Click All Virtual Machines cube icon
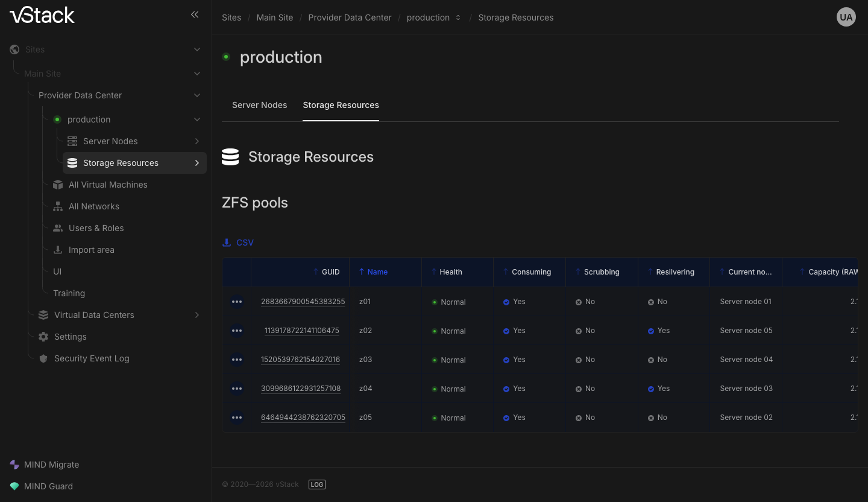This screenshot has height=502, width=868. [58, 185]
